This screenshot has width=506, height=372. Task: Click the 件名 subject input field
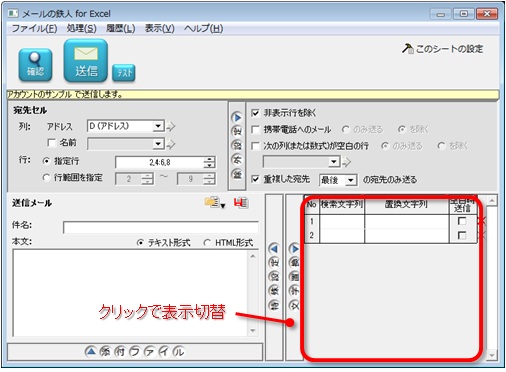click(161, 227)
